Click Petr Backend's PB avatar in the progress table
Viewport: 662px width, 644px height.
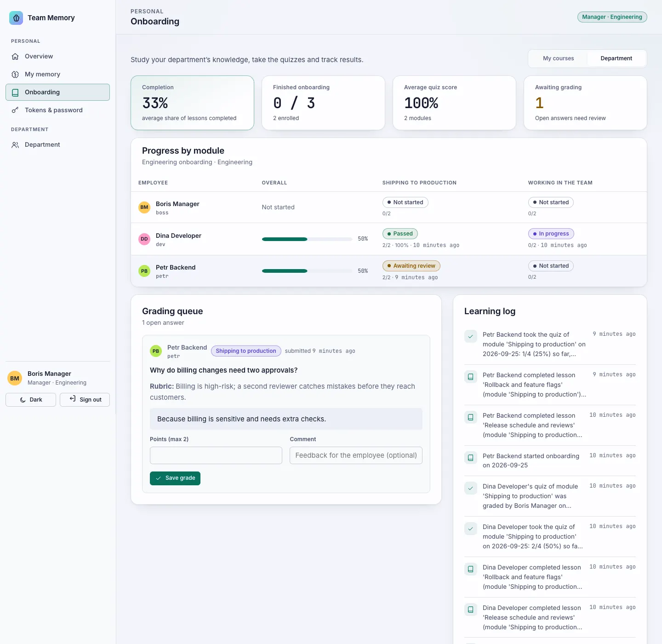click(144, 271)
